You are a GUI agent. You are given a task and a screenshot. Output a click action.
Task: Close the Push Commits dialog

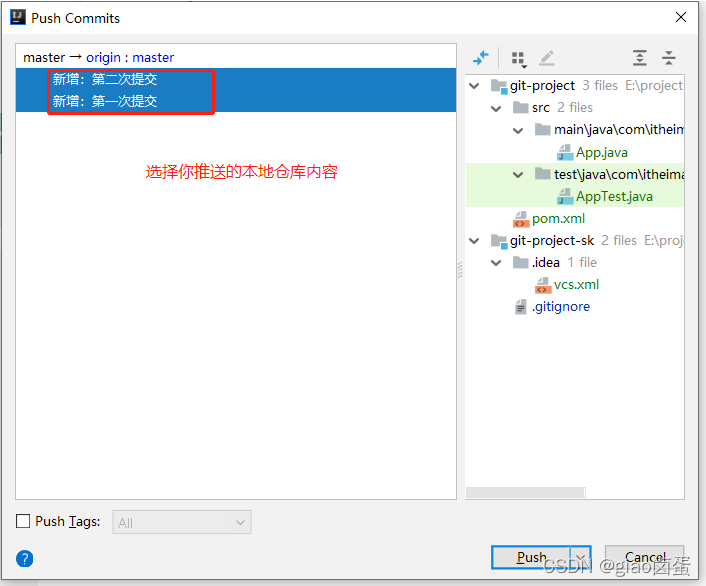click(681, 17)
